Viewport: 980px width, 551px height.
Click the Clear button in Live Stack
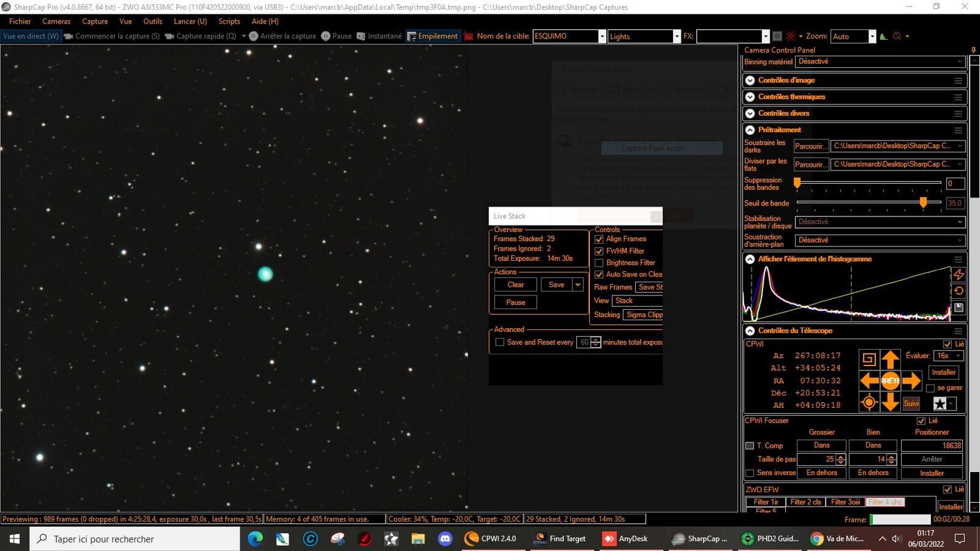click(515, 285)
